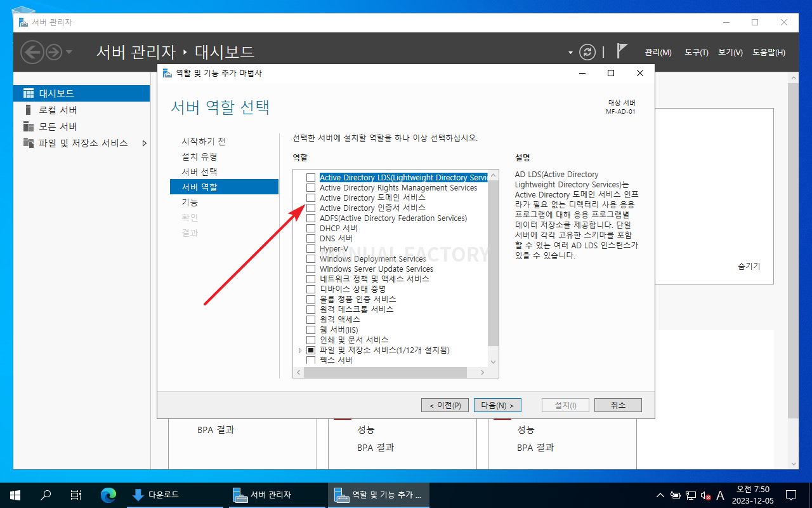Click 파일 및 저장소 서비스 partially-installed checkbox

311,350
